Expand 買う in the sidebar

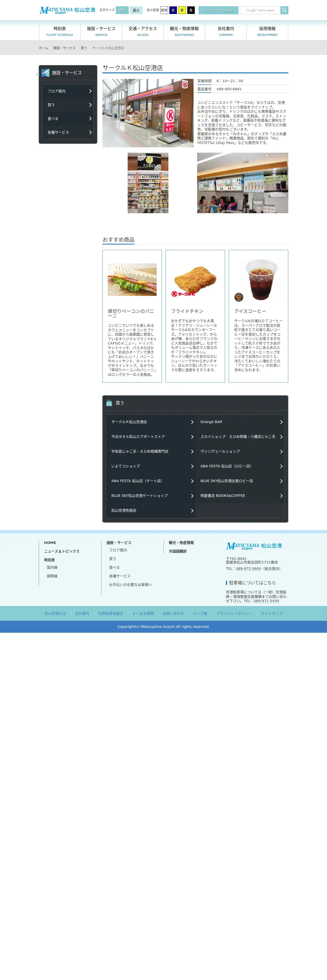pos(68,105)
